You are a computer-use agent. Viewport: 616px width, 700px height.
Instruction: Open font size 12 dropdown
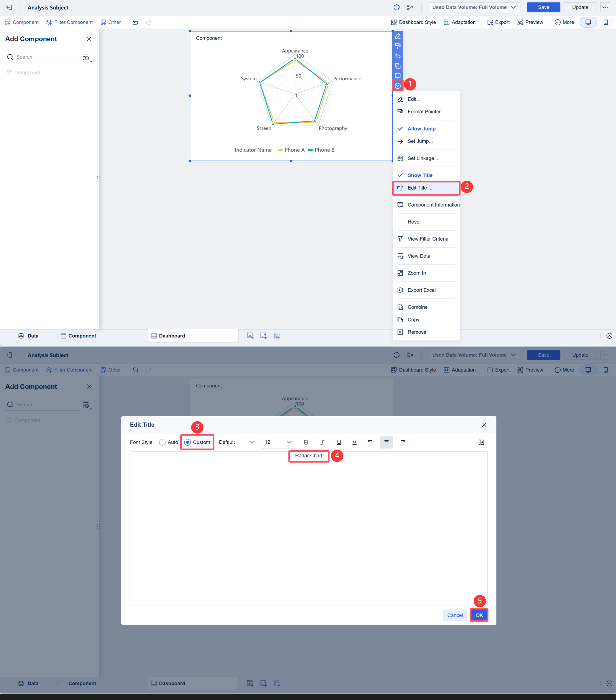click(278, 442)
